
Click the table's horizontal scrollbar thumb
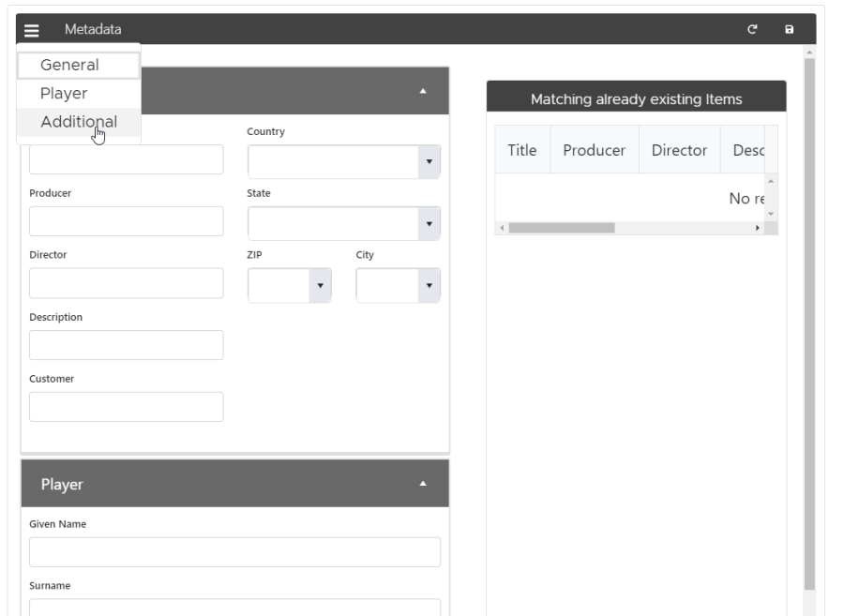point(561,228)
